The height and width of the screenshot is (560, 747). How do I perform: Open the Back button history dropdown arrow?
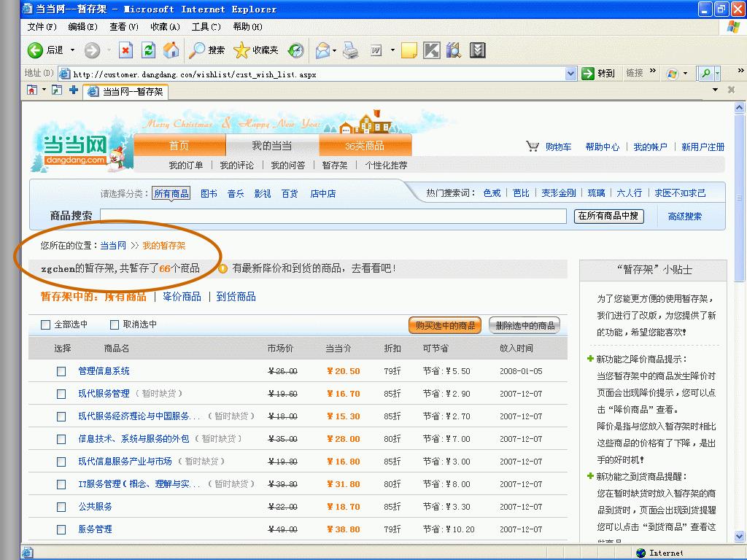coord(72,50)
